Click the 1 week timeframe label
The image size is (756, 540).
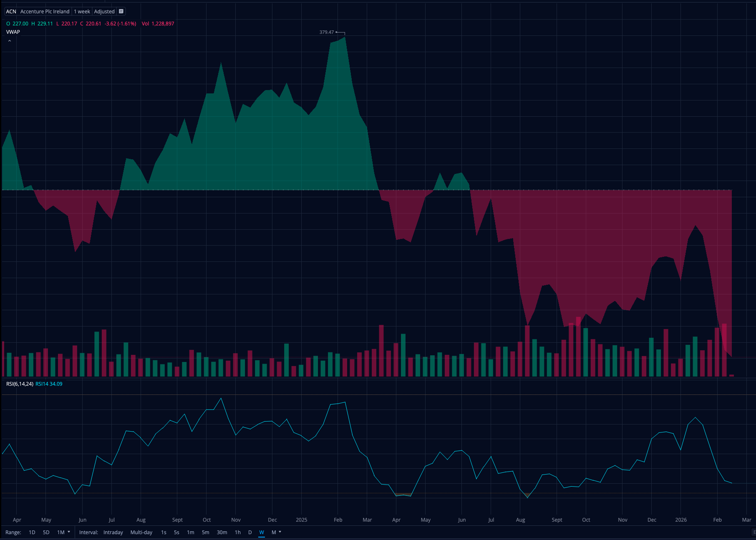pyautogui.click(x=82, y=11)
